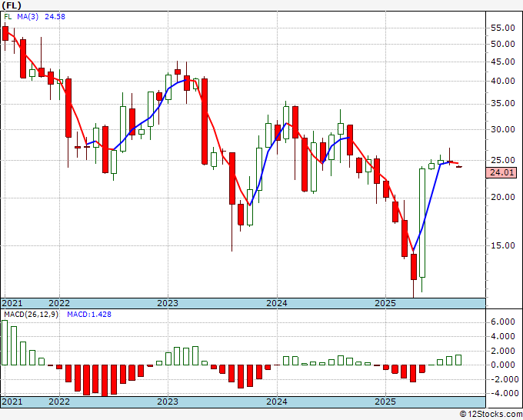Click 2024 on the price chart time axis
Screen dimensions: 523x420
point(277,303)
